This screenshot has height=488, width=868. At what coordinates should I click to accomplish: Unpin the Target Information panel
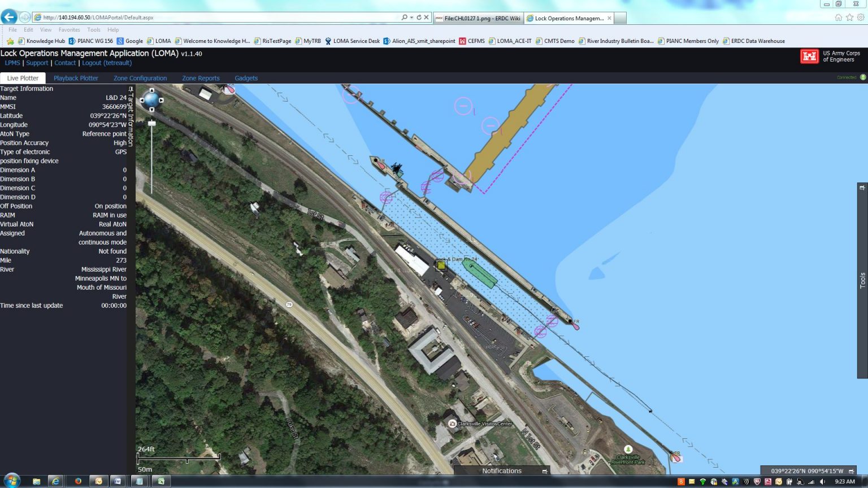131,89
